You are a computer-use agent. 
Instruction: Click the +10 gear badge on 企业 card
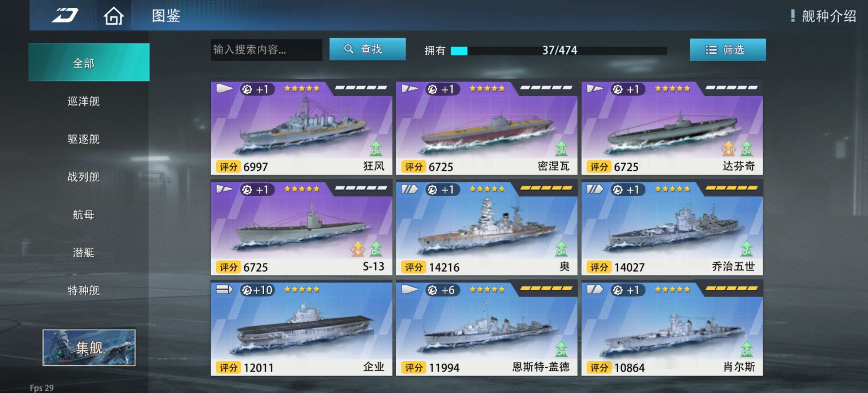coord(257,290)
